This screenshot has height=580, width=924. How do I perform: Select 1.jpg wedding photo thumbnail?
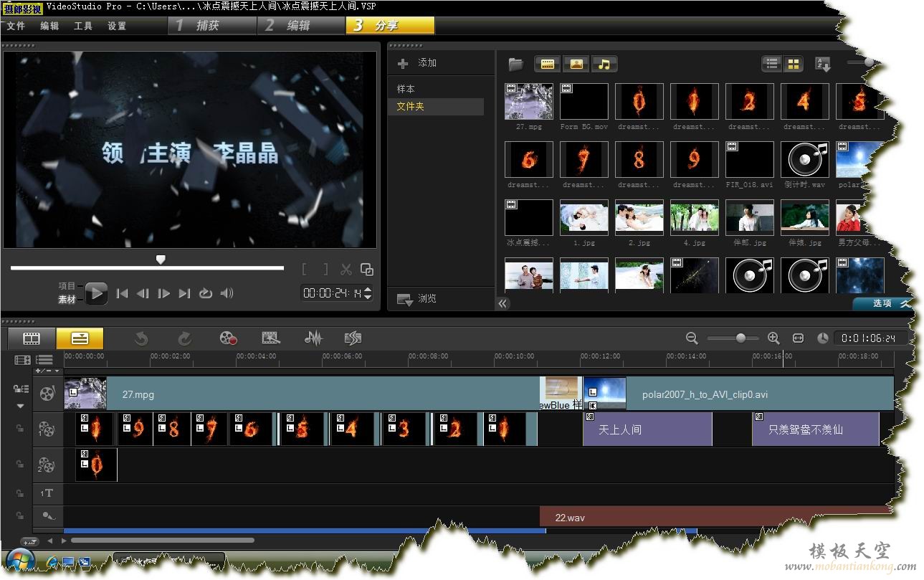click(584, 217)
